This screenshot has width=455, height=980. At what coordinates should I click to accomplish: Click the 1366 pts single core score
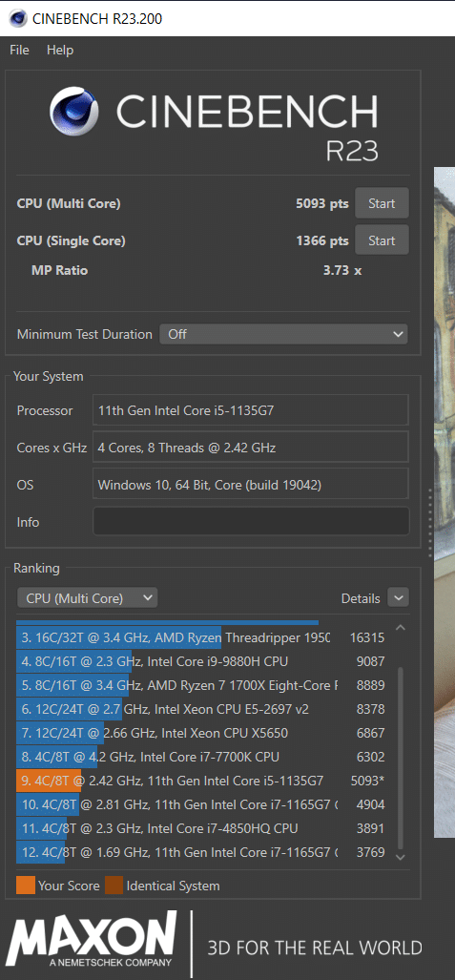(x=321, y=240)
